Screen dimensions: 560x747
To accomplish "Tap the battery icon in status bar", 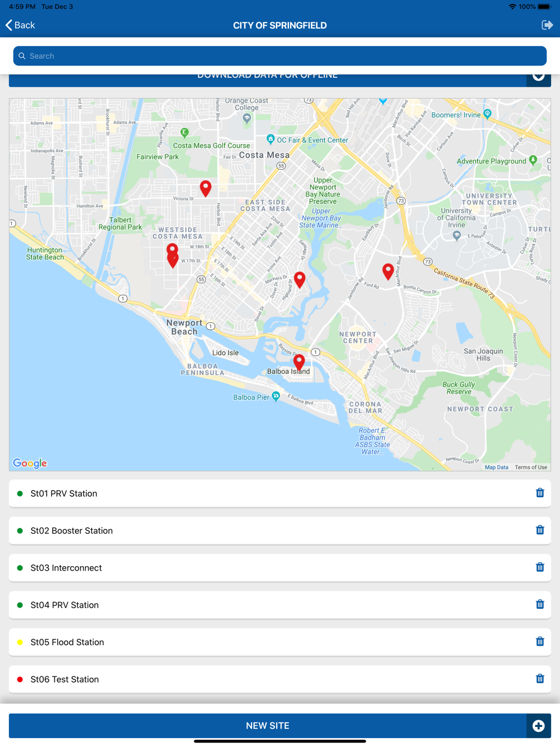I will tap(544, 7).
